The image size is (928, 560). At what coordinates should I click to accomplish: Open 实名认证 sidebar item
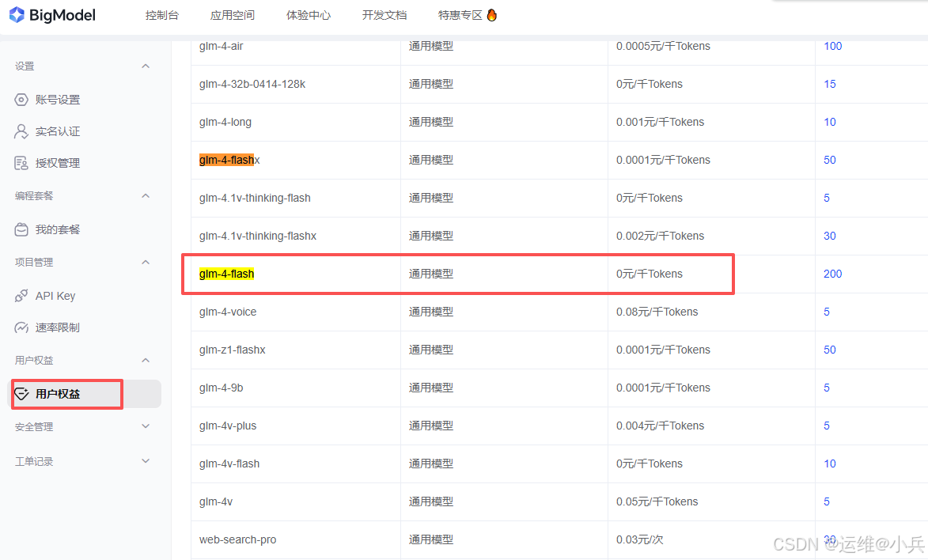(x=58, y=131)
